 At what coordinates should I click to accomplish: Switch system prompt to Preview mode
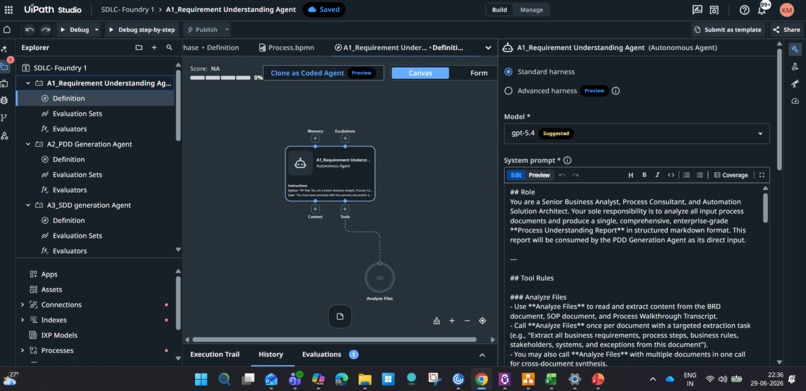point(539,175)
